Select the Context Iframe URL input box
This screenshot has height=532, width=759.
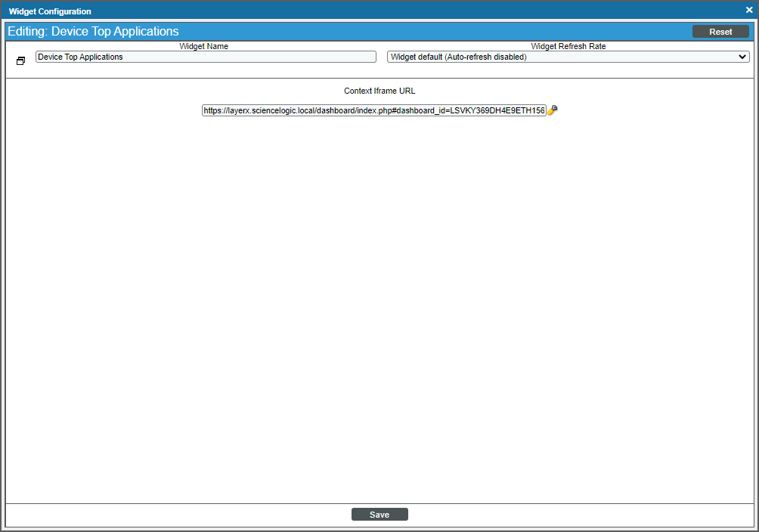pos(373,110)
